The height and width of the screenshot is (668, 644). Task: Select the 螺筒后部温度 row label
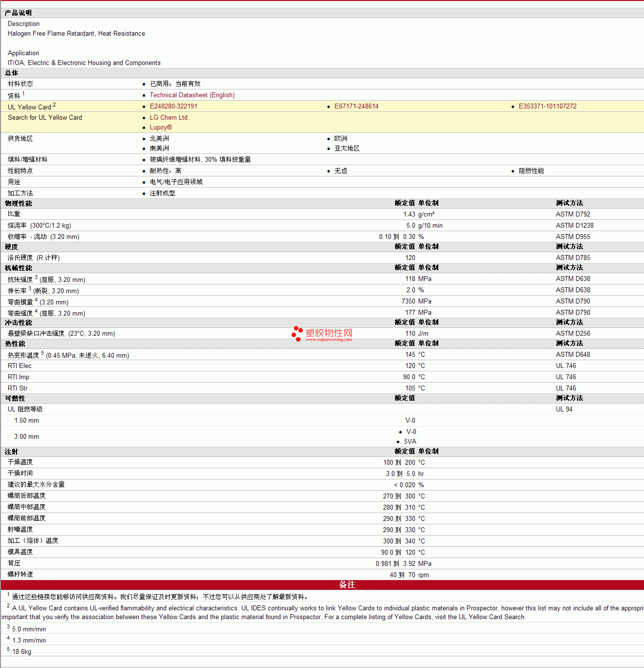click(26, 496)
